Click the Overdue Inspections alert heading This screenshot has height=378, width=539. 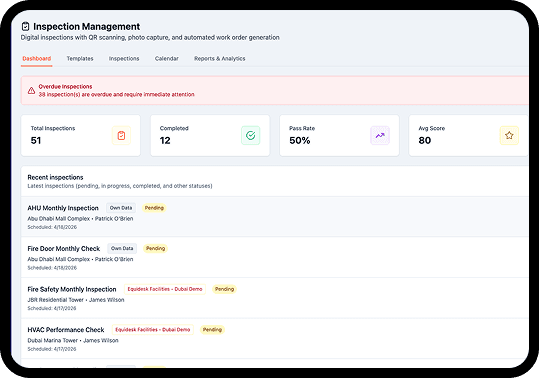click(65, 87)
